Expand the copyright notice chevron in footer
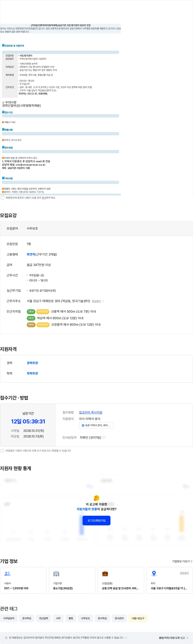This screenshot has width=193, height=644. (126, 638)
